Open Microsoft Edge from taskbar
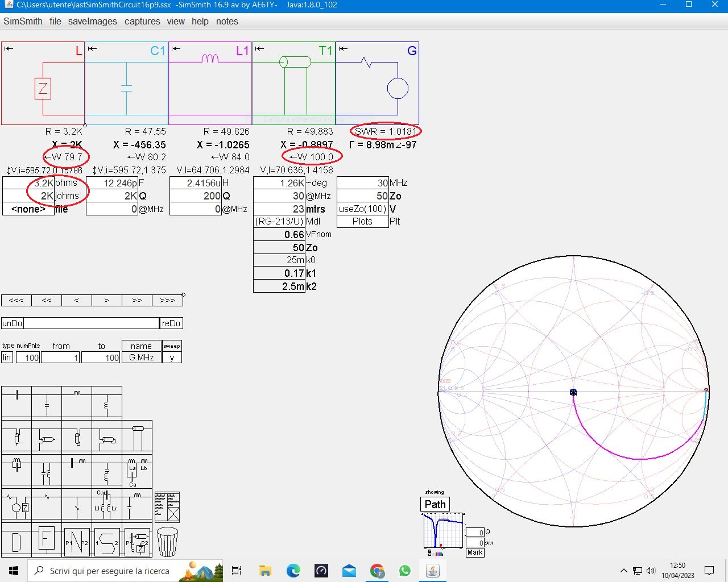Image resolution: width=728 pixels, height=582 pixels. 293,571
